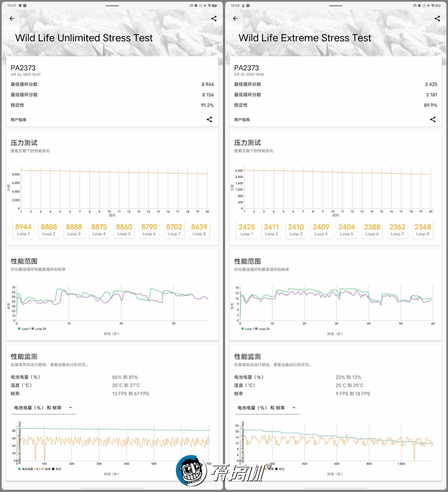Share Unlimited Stress Test from header
The image size is (448, 492).
[214, 18]
